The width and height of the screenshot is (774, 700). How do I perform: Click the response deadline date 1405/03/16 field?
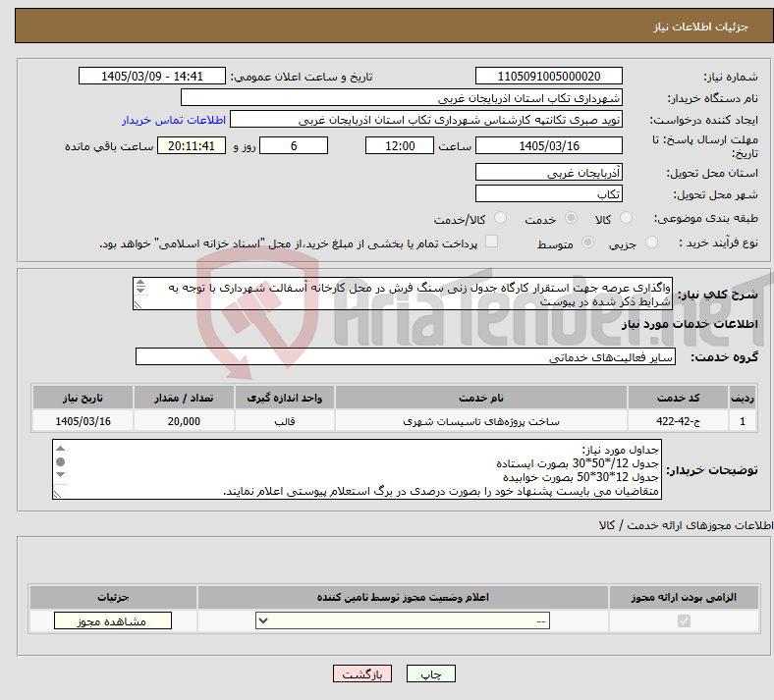tap(549, 146)
